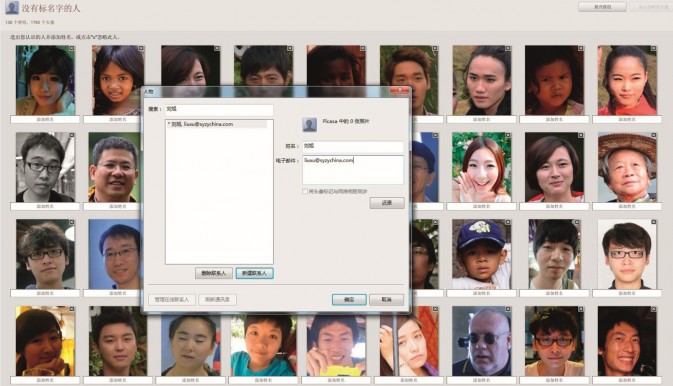Click the ignore icon on the white-background ID photo thumbnail
673x386 pixels.
[653, 222]
